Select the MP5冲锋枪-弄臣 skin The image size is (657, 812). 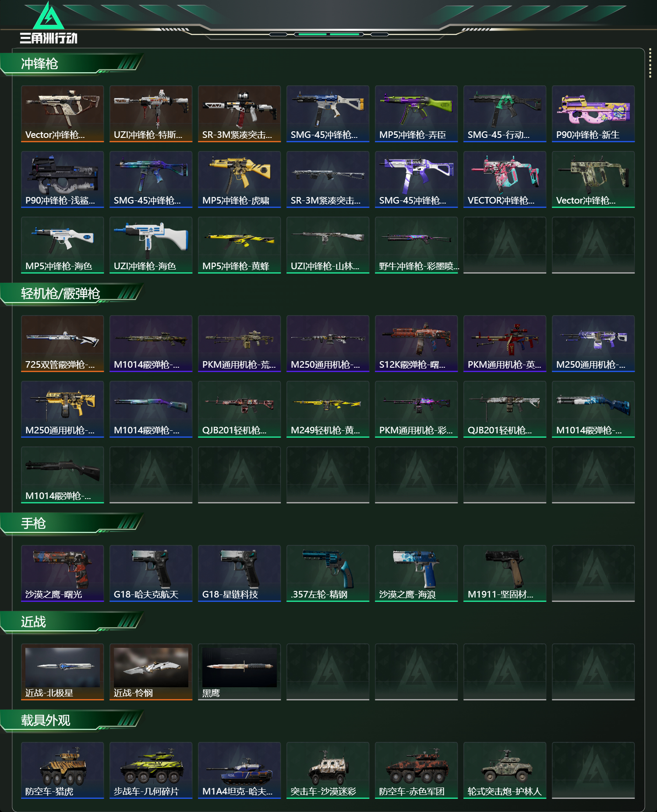[416, 114]
